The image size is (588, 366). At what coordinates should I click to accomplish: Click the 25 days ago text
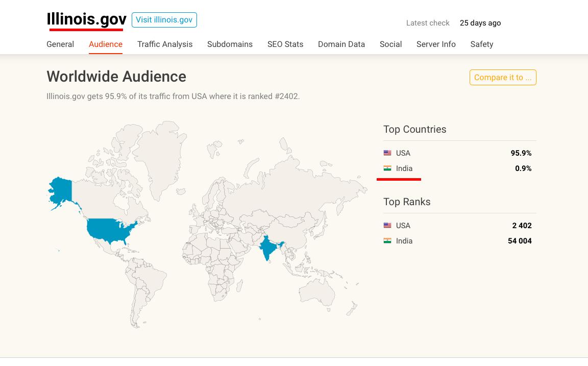pyautogui.click(x=480, y=23)
